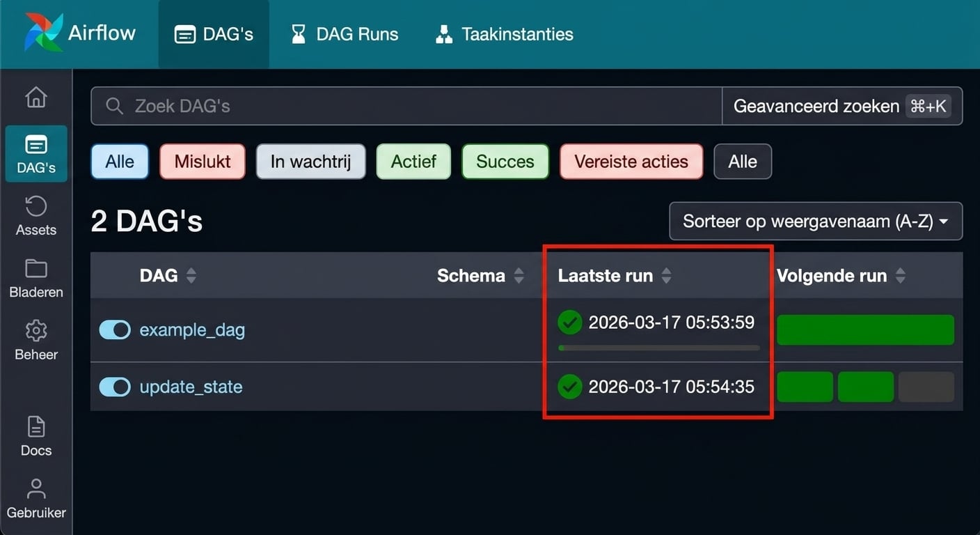Open the Sorteer op weergavenaam dropdown
Screen dimensions: 980x535
point(816,222)
